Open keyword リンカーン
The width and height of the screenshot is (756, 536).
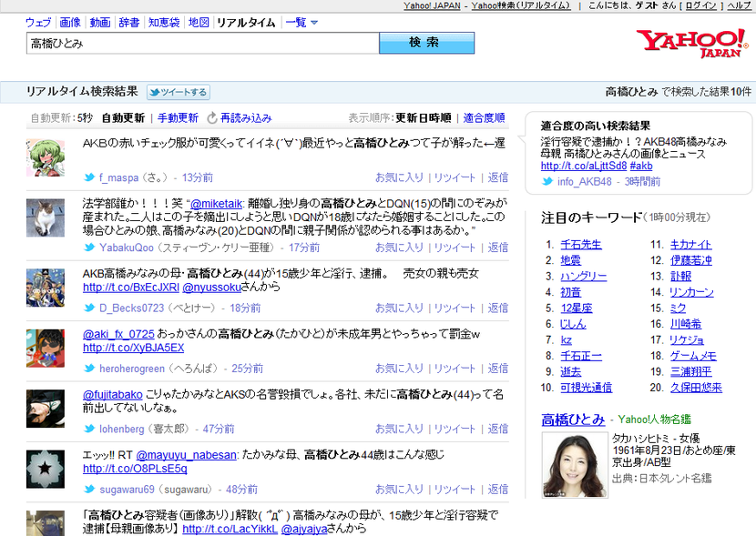coord(692,292)
